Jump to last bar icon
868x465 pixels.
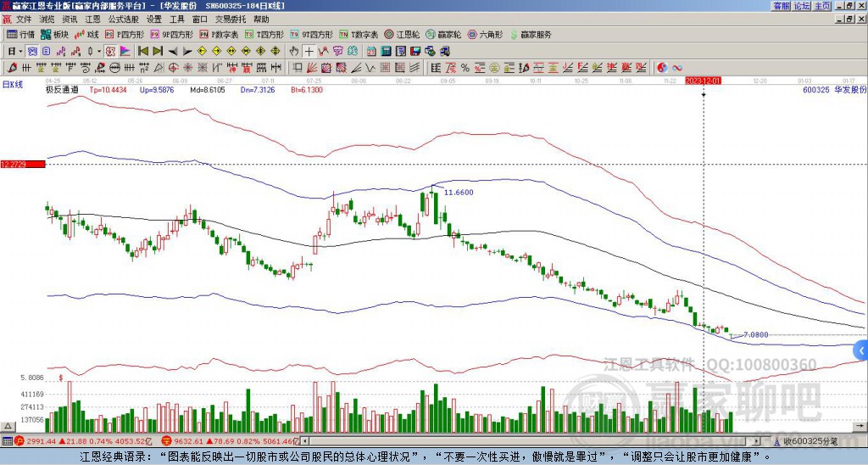coord(158,52)
